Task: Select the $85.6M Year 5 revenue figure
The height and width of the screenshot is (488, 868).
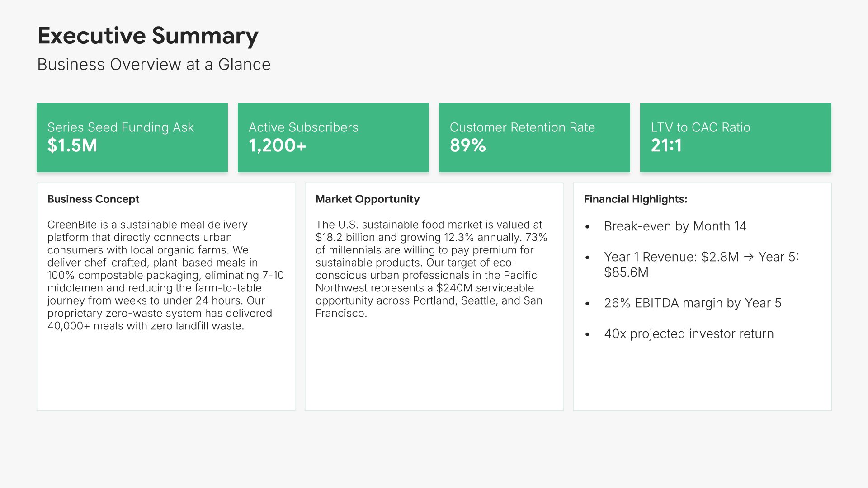Action: (626, 272)
